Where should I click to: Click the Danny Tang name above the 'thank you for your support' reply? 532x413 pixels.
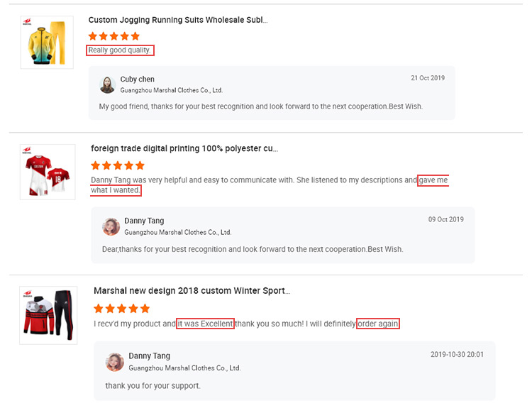pyautogui.click(x=149, y=356)
